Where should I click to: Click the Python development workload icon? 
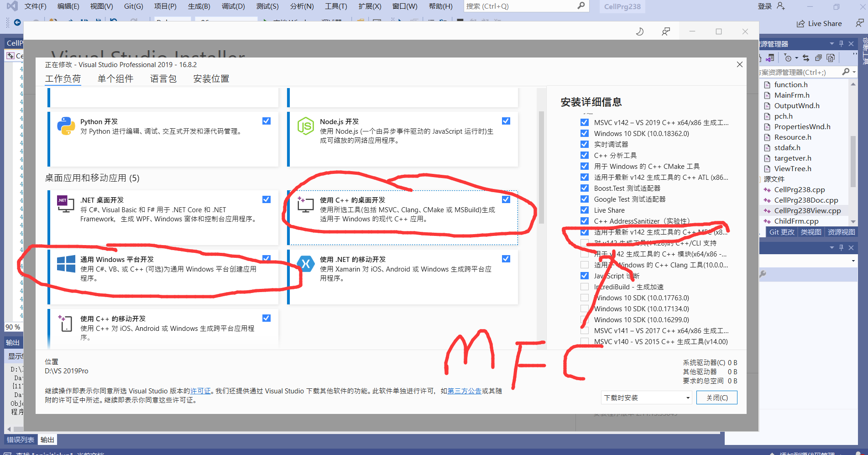(66, 126)
